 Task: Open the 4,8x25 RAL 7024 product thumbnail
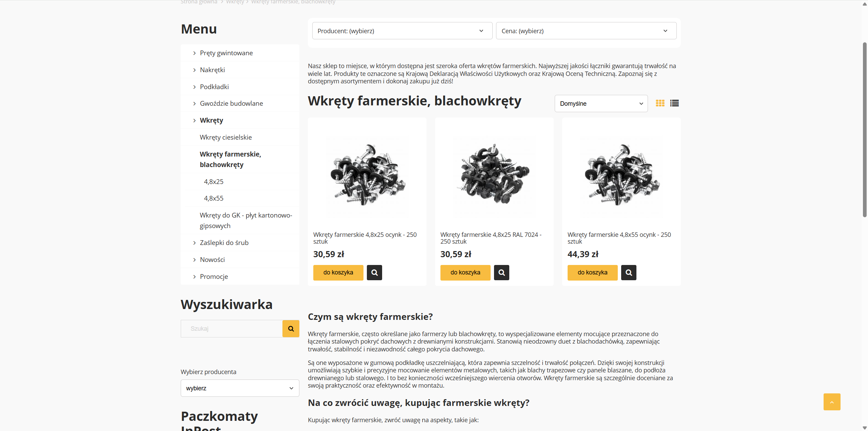click(494, 175)
